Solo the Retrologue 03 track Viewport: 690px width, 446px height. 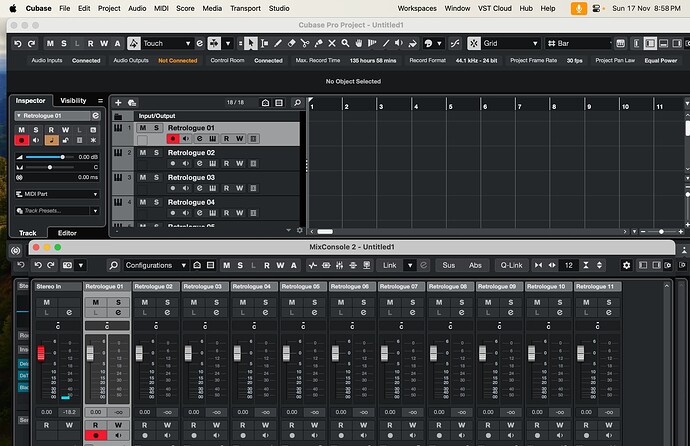click(x=156, y=177)
